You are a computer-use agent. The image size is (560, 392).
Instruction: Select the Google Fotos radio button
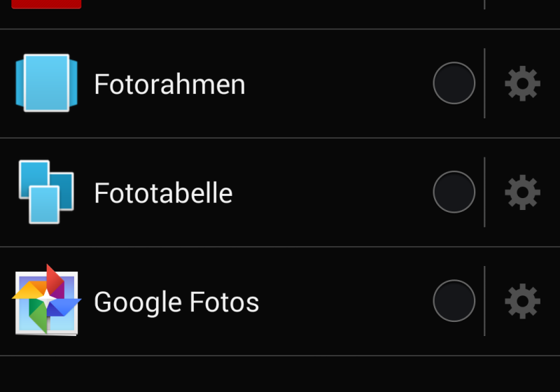click(x=454, y=301)
